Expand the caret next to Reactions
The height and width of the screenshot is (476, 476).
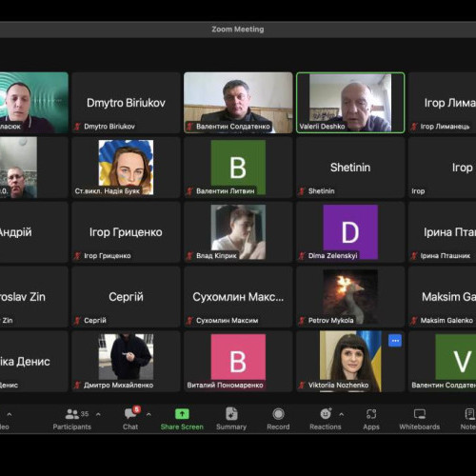(341, 414)
